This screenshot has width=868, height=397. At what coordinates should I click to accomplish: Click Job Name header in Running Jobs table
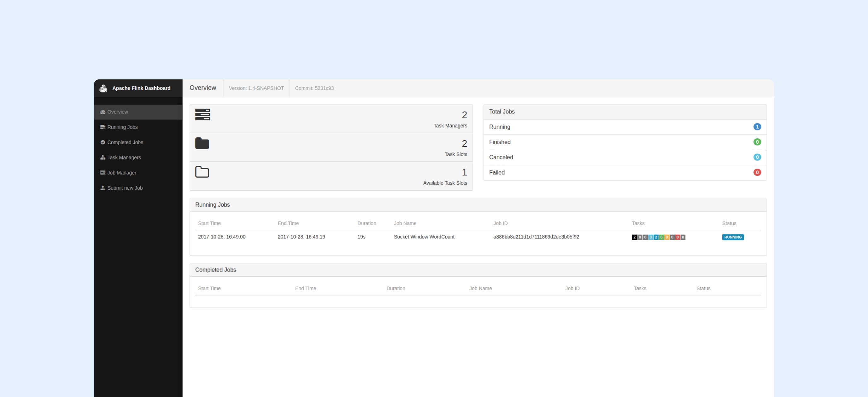405,223
